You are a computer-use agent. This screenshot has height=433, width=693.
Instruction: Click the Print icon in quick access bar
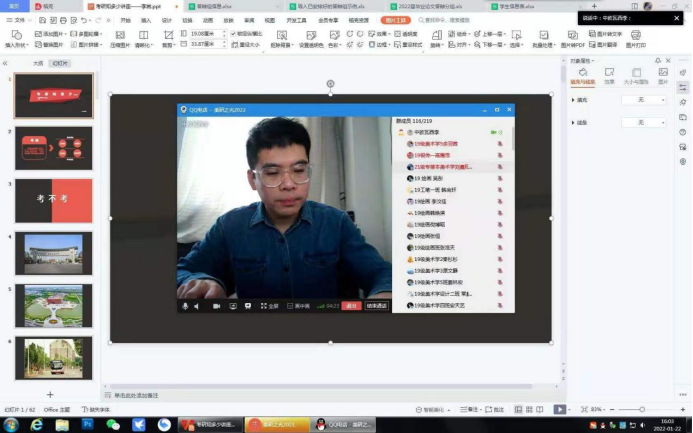click(x=63, y=20)
